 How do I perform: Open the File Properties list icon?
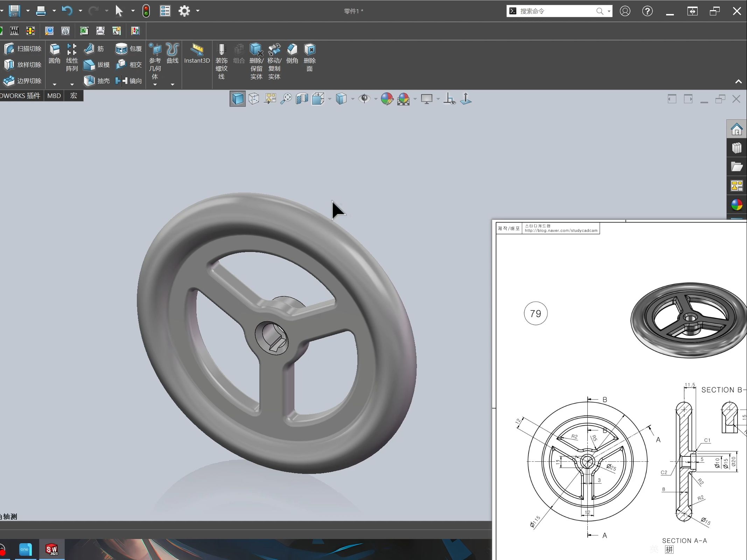click(165, 11)
